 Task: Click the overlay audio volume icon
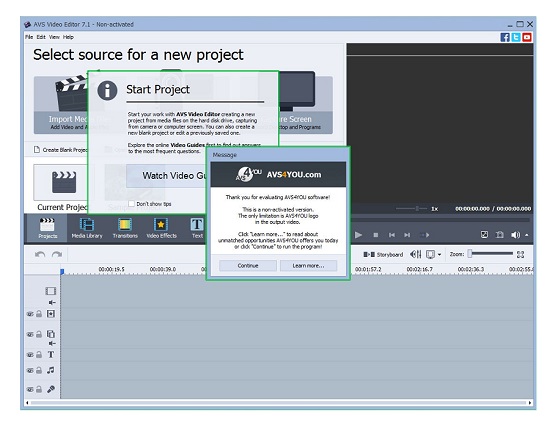(52, 343)
